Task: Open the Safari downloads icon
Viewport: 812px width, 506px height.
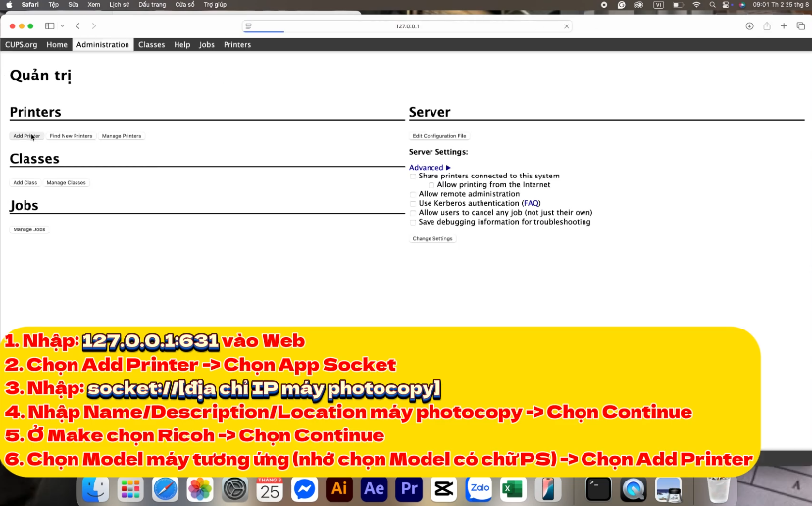Action: click(749, 25)
